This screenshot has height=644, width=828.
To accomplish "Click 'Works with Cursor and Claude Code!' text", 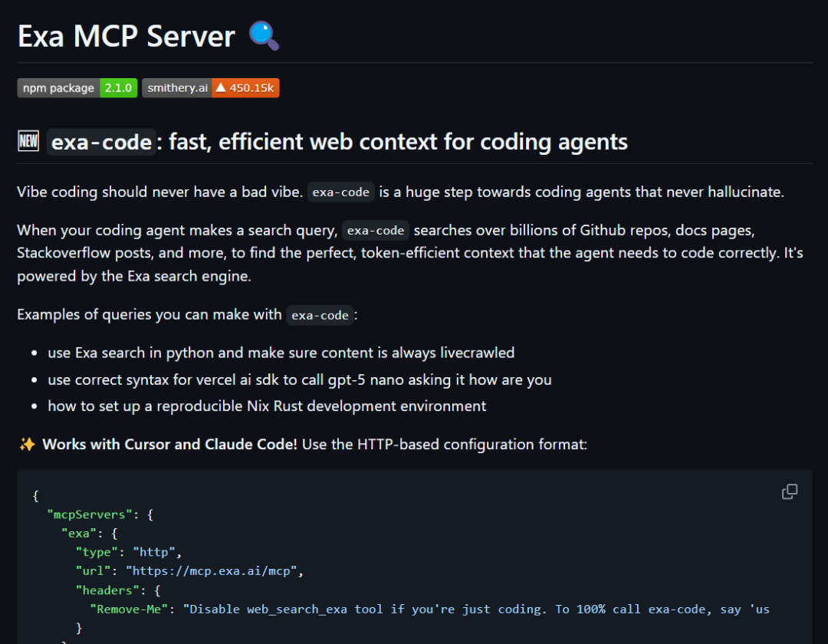I will point(169,445).
